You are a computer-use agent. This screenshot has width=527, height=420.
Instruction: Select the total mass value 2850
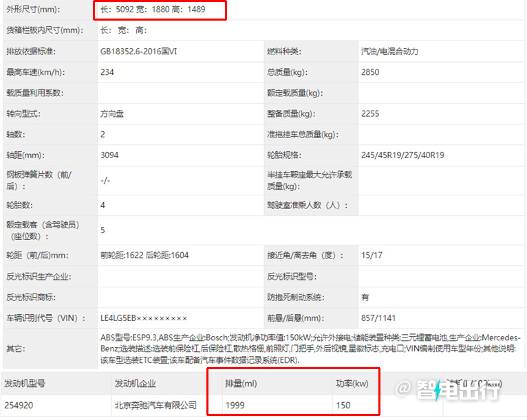point(370,72)
